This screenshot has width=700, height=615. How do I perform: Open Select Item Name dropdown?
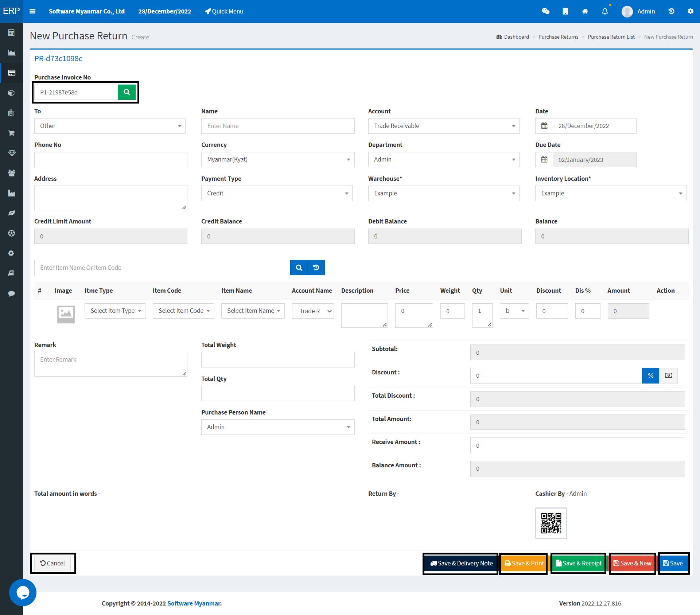click(253, 311)
